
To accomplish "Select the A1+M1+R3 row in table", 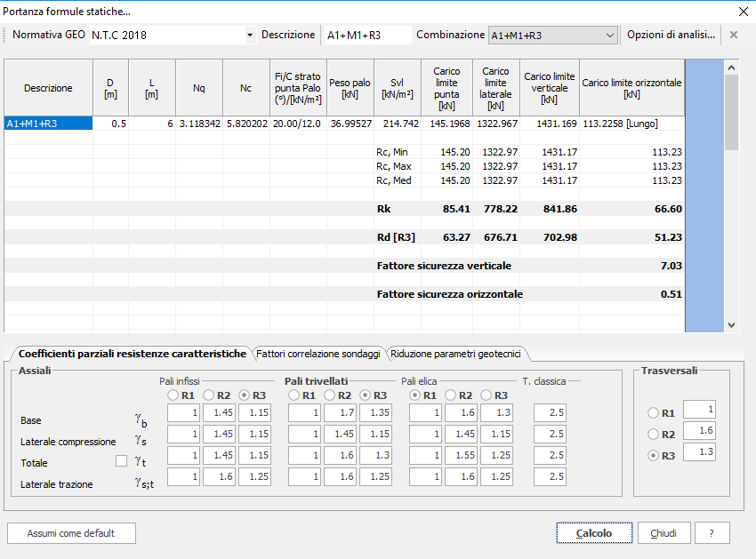I will tap(48, 124).
